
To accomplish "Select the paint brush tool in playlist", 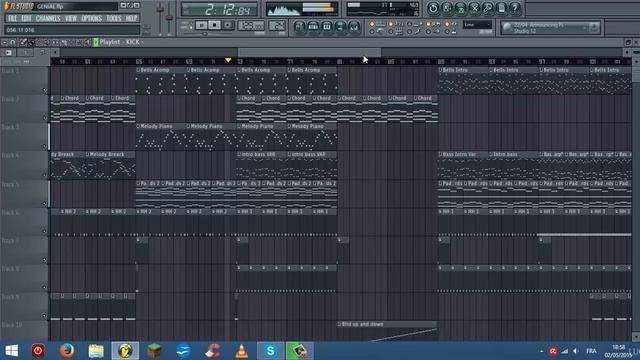I will click(x=31, y=42).
